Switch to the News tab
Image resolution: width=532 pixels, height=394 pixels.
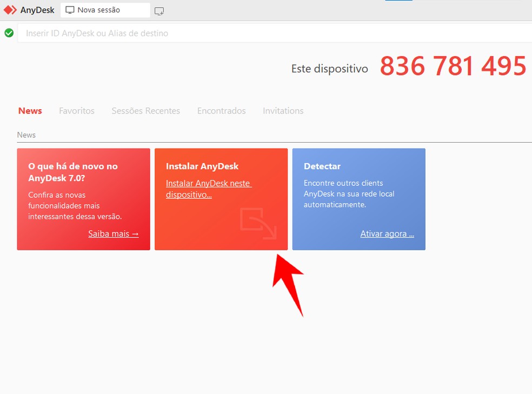pyautogui.click(x=30, y=111)
